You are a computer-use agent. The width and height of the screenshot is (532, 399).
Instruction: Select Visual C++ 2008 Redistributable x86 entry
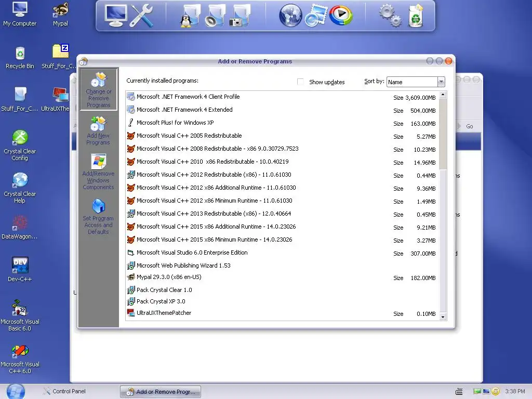tap(282, 149)
